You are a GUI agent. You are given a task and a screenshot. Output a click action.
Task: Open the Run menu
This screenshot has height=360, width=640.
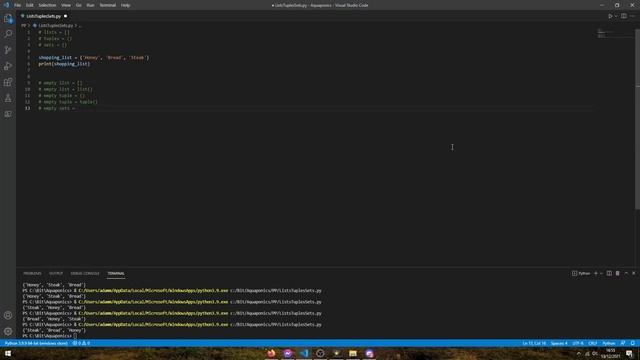[90, 5]
